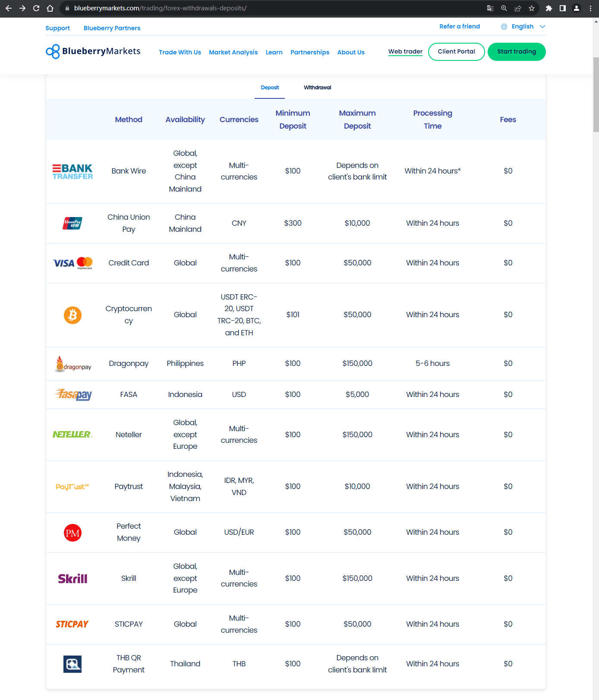The image size is (599, 700).
Task: Open the Partnerships menu
Action: (x=310, y=52)
